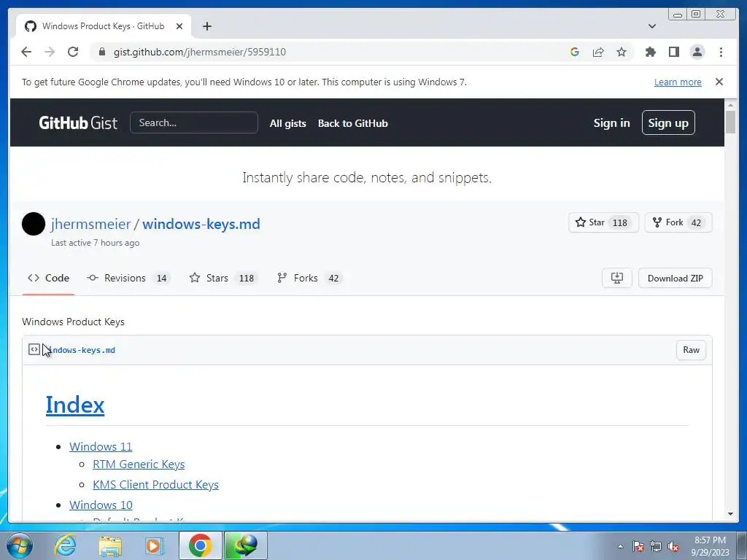Click the GitHub Gist logo
747x560 pixels.
coord(78,122)
